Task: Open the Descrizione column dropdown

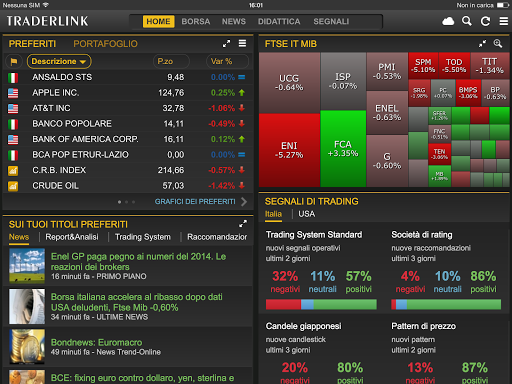Action: pyautogui.click(x=59, y=61)
